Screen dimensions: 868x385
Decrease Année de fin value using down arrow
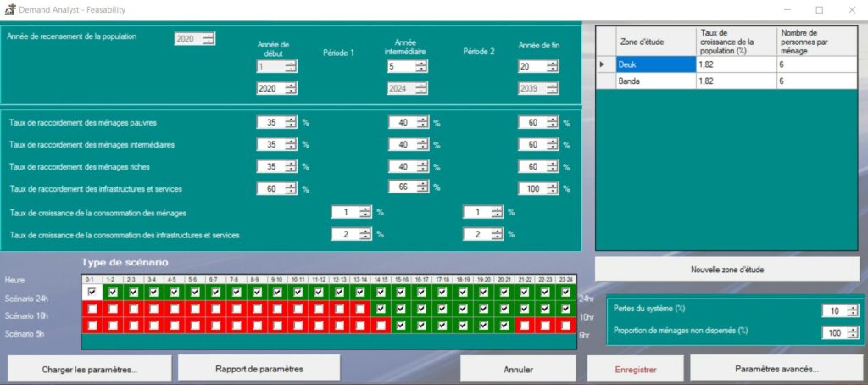(x=552, y=70)
